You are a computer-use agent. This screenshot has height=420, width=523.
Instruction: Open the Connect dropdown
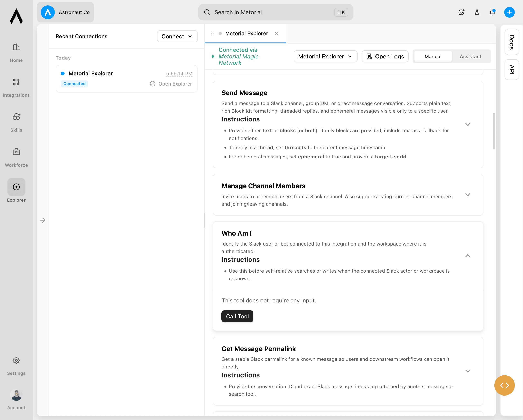point(177,36)
